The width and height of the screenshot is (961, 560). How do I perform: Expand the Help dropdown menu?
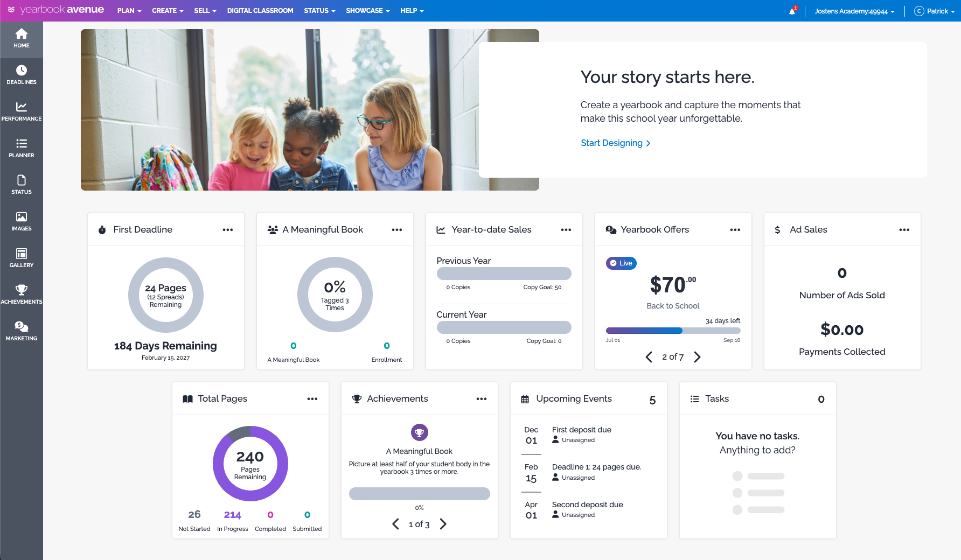click(412, 11)
